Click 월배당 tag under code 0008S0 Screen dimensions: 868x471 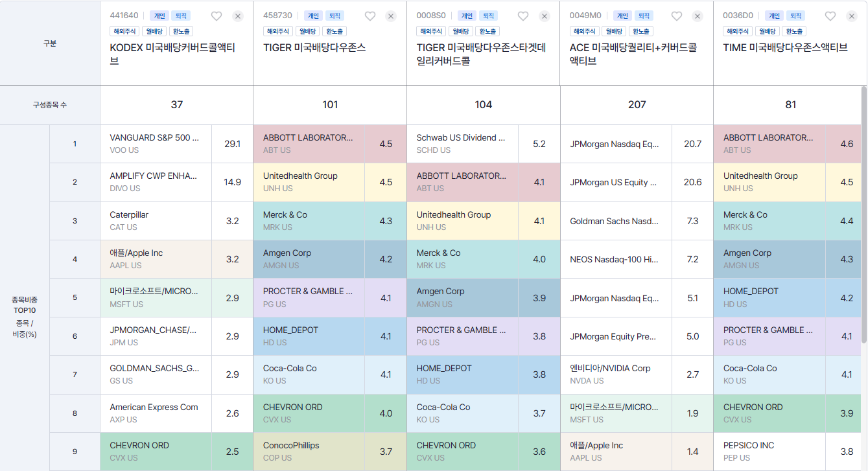click(461, 31)
